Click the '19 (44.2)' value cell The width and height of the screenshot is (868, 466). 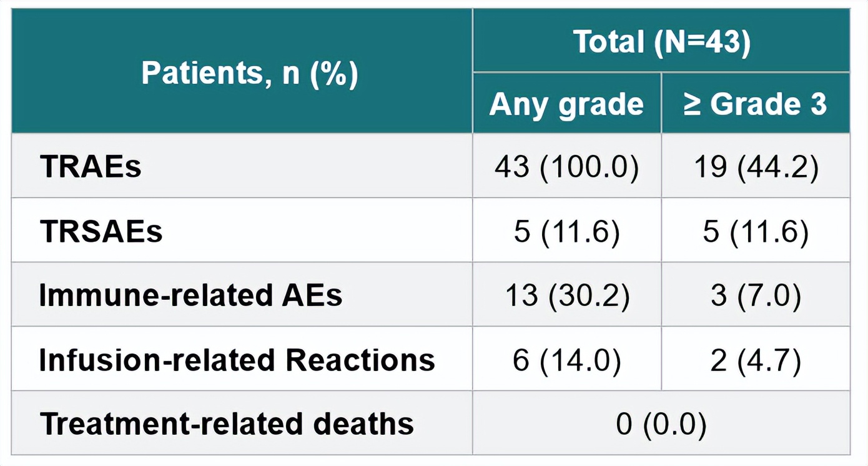pos(756,167)
